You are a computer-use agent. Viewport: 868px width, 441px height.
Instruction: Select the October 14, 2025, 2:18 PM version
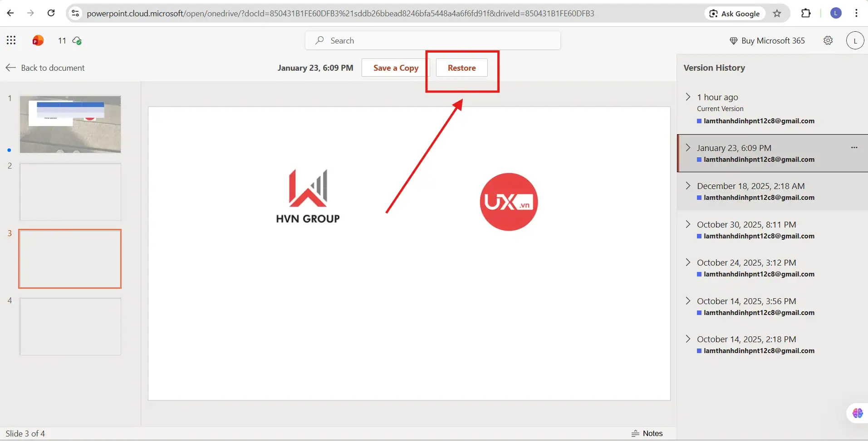746,339
